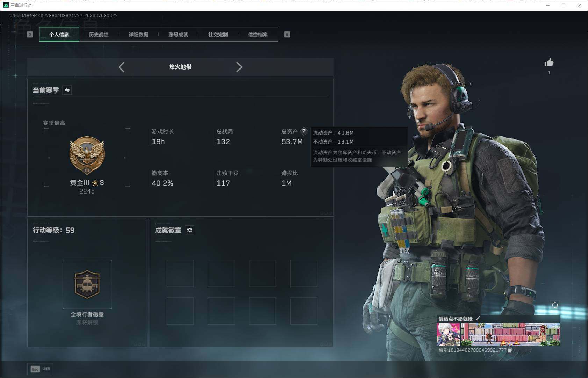Image resolution: width=588 pixels, height=378 pixels.
Task: Click the 黄金III rank emblem
Action: click(87, 155)
